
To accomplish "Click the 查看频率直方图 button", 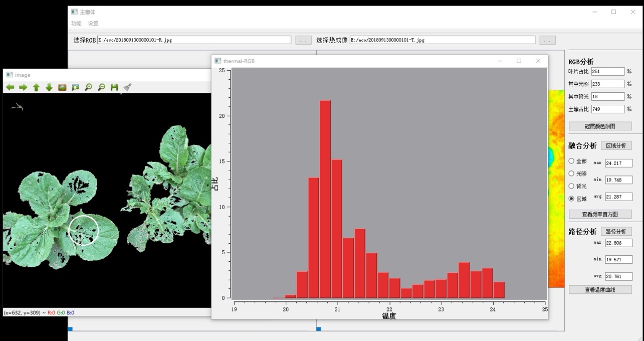I will coord(600,214).
